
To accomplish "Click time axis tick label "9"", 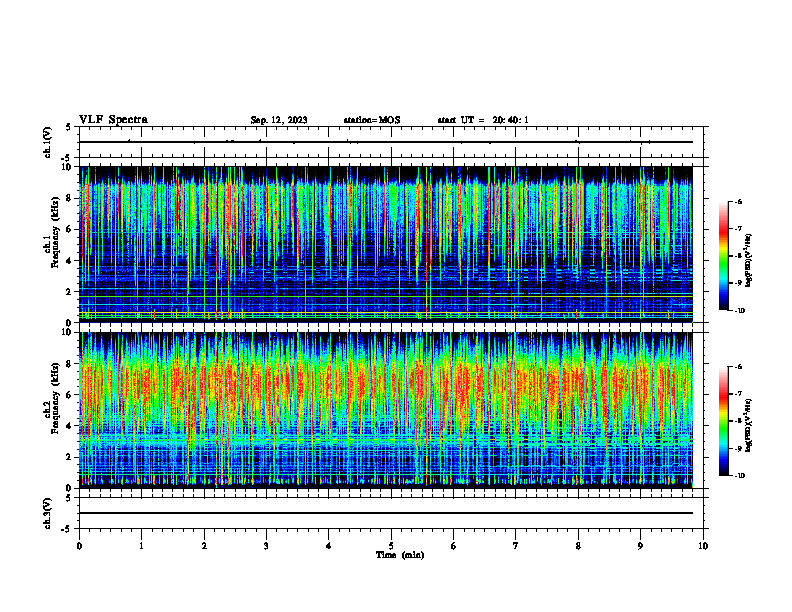I will coord(640,546).
